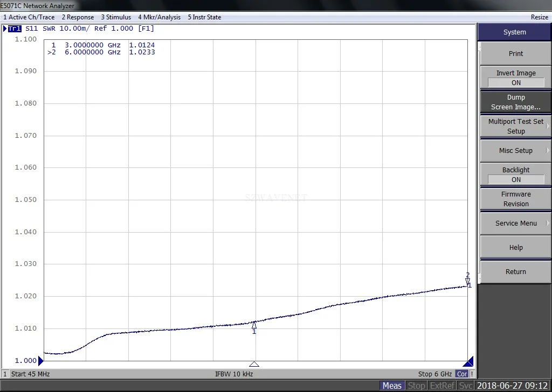Click the Svc status indicator
The width and height of the screenshot is (552, 392).
465,386
